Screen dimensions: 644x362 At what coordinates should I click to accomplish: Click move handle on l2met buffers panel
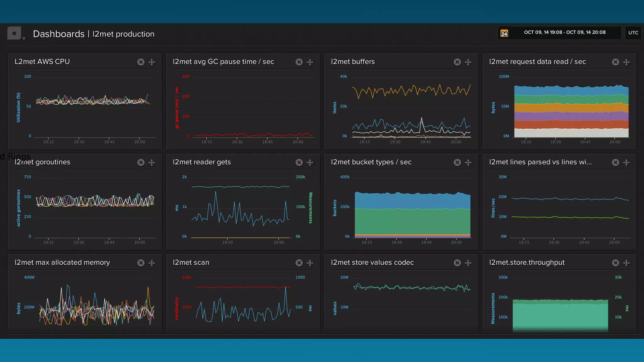(x=468, y=62)
